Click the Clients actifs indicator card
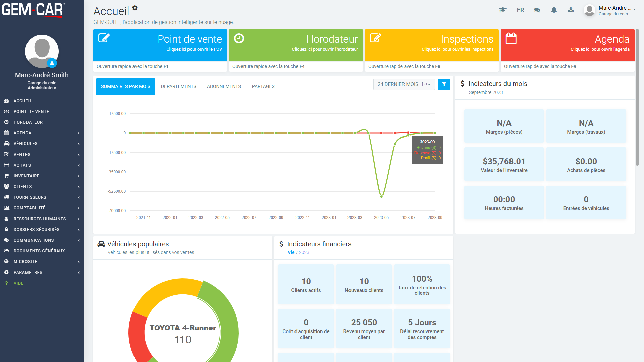The height and width of the screenshot is (362, 644). 306,284
